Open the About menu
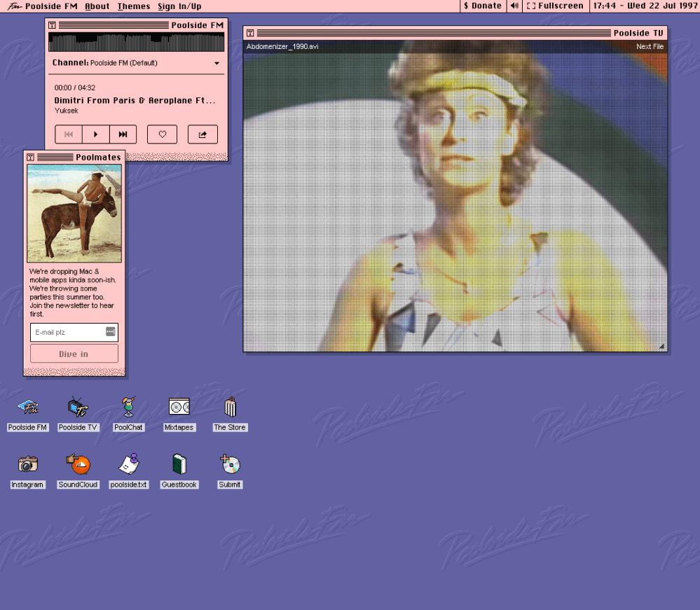 [x=97, y=6]
